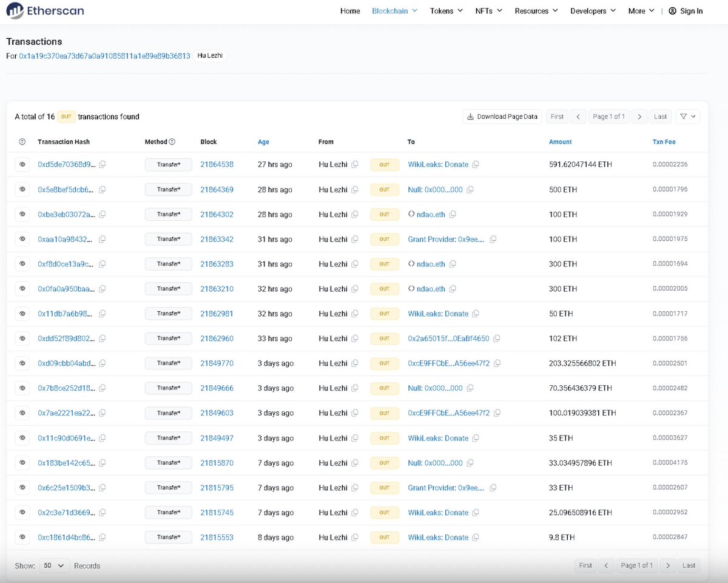The width and height of the screenshot is (728, 583).
Task: Go to the Home page
Action: click(x=350, y=11)
